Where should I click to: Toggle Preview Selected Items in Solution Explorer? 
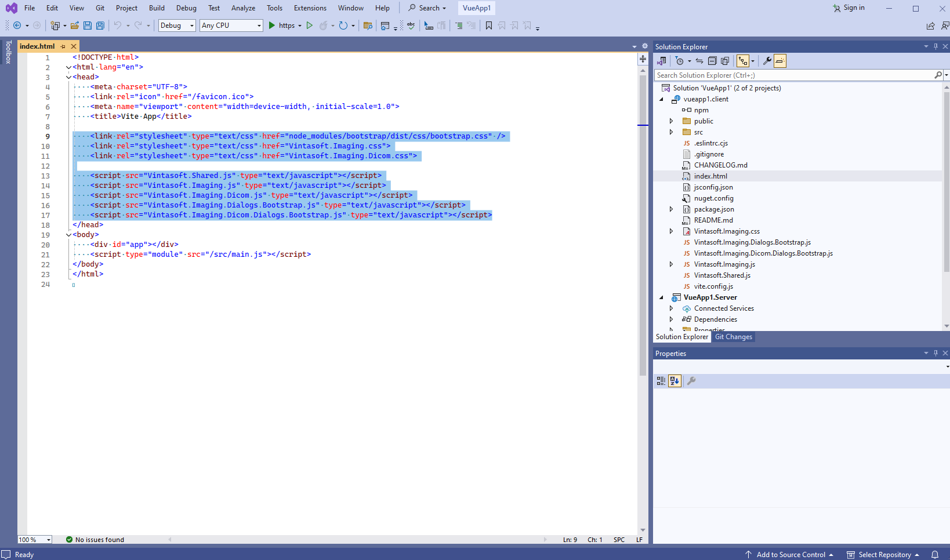pos(780,61)
